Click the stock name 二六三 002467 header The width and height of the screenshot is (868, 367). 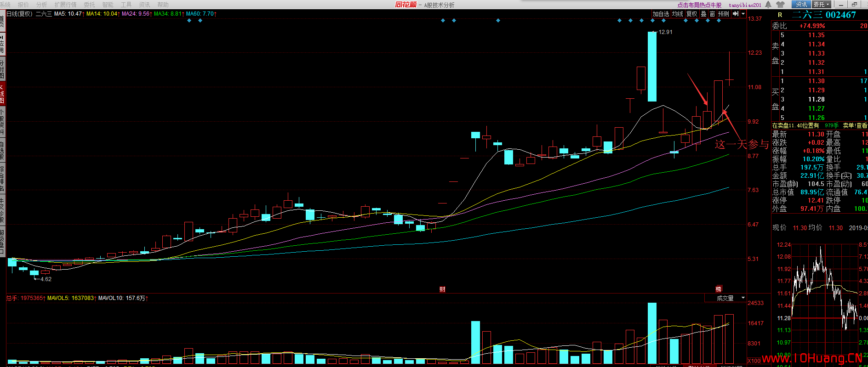[824, 15]
